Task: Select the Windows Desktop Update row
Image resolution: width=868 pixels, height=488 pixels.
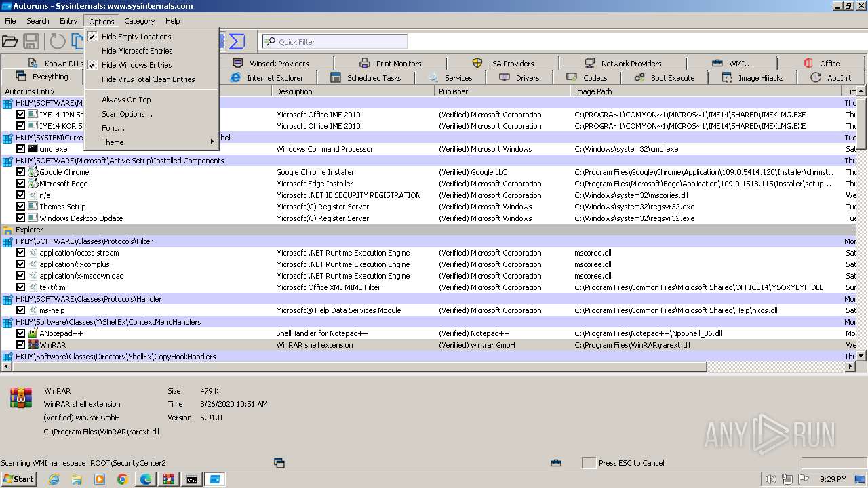Action: click(429, 218)
